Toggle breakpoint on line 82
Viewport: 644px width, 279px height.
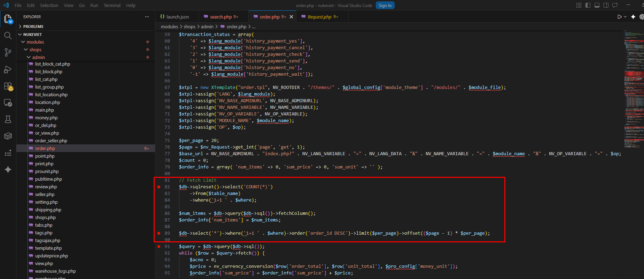(x=159, y=187)
